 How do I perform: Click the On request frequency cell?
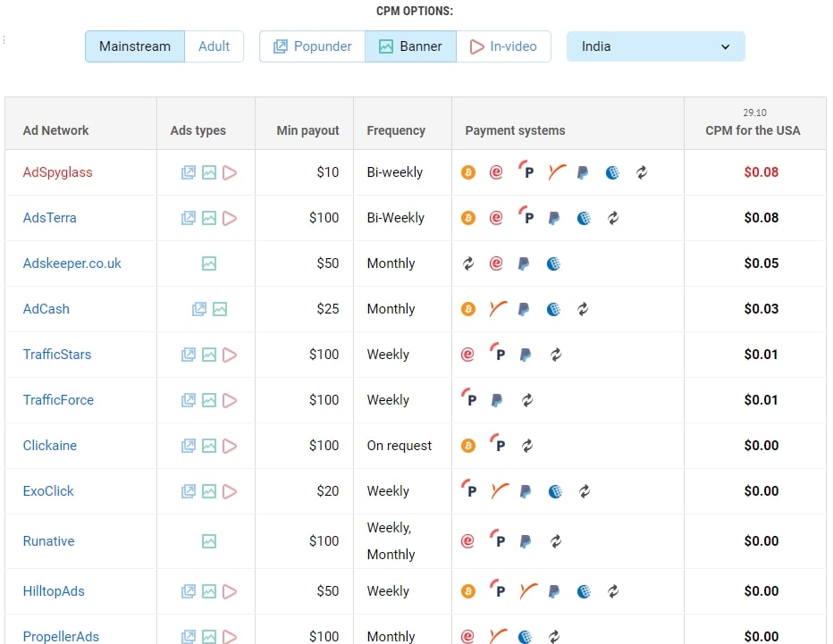(399, 446)
